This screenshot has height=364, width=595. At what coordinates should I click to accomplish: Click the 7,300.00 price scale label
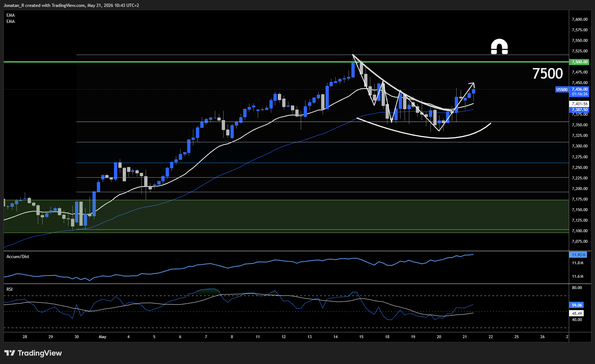click(580, 146)
